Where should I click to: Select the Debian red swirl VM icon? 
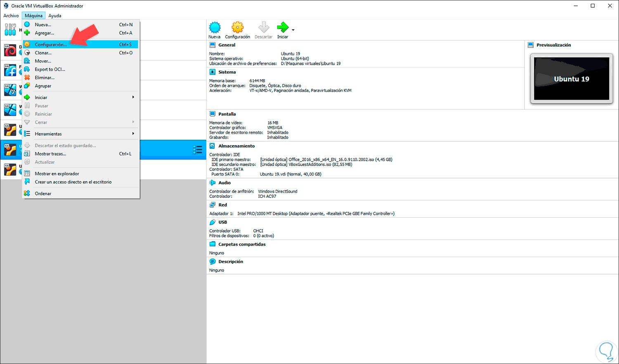pyautogui.click(x=10, y=50)
